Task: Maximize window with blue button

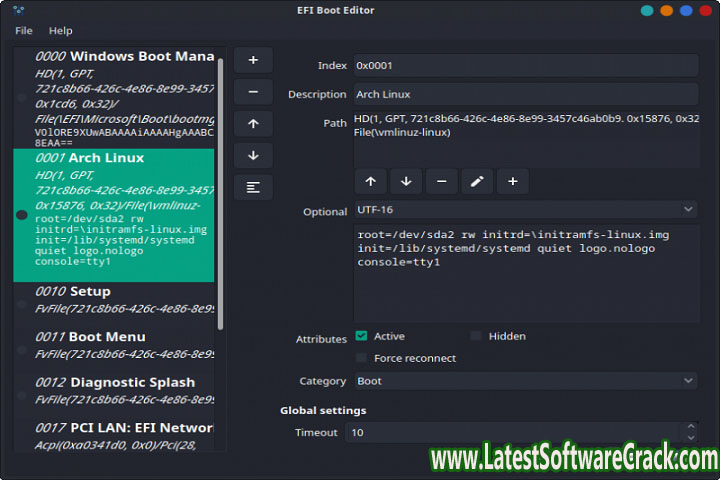Action: click(686, 11)
